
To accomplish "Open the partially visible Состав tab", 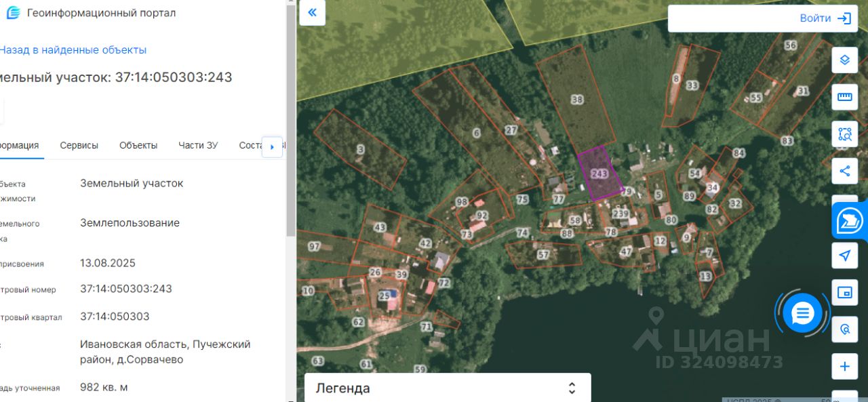I will pos(250,145).
